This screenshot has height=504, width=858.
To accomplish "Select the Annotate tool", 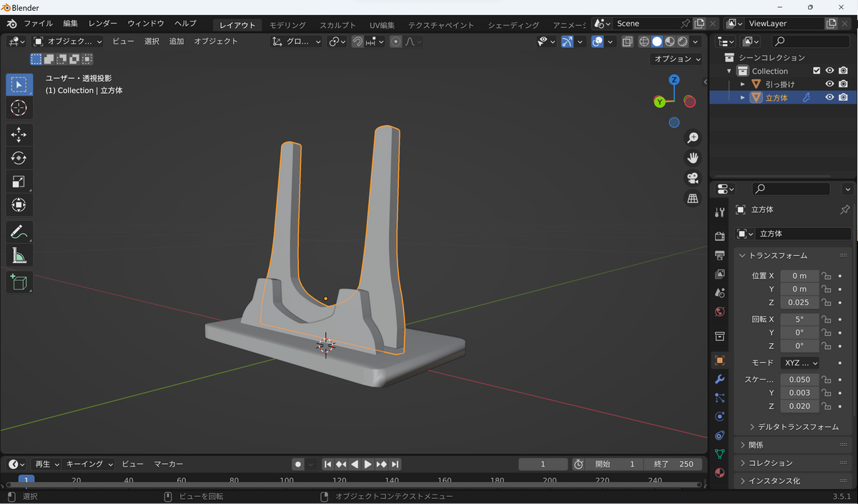I will 19,232.
